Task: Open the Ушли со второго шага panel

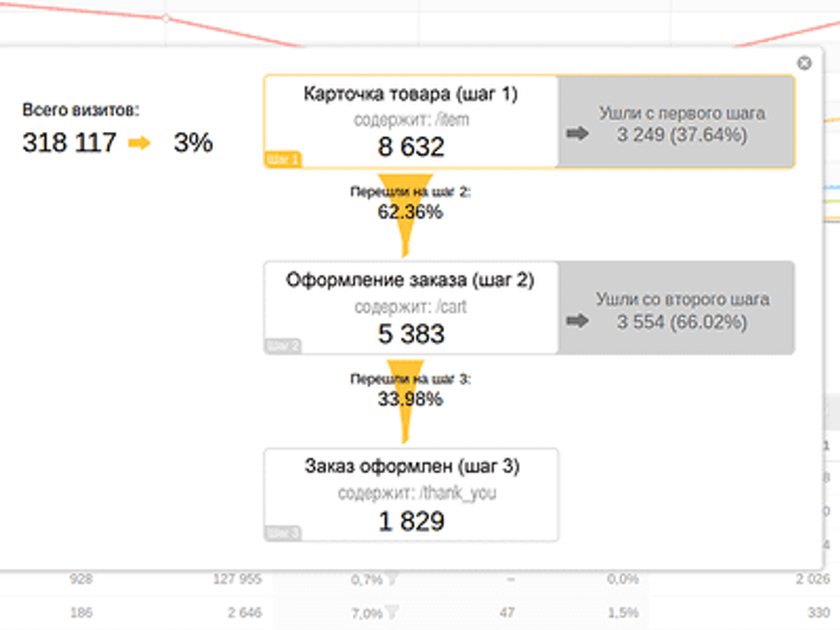Action: click(x=676, y=308)
